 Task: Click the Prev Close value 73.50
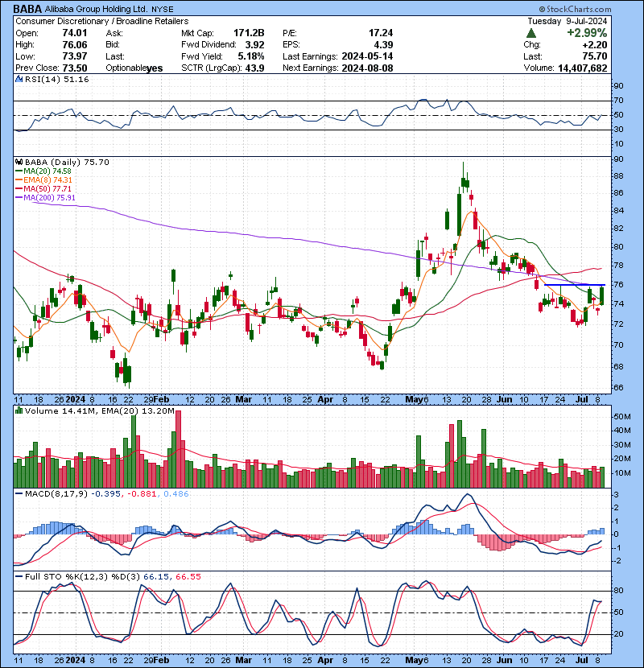click(x=75, y=68)
